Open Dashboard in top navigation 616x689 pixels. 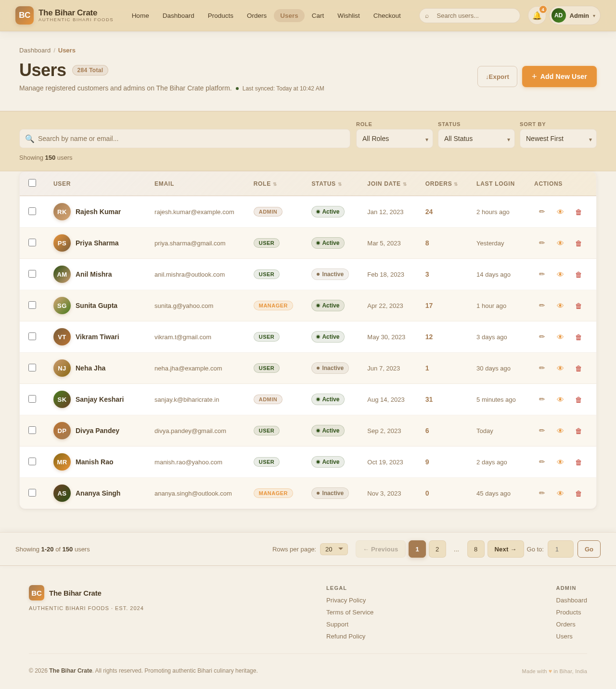[x=179, y=15]
